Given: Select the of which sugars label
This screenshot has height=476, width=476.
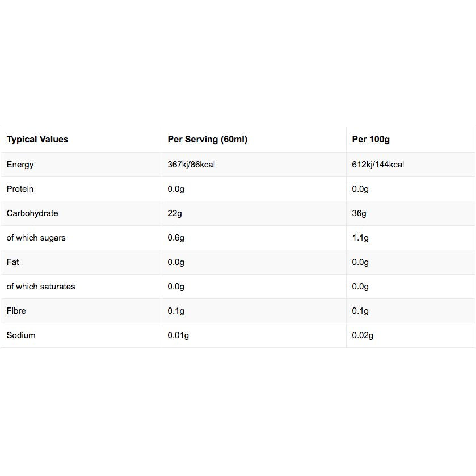Looking at the screenshot, I should click(36, 238).
